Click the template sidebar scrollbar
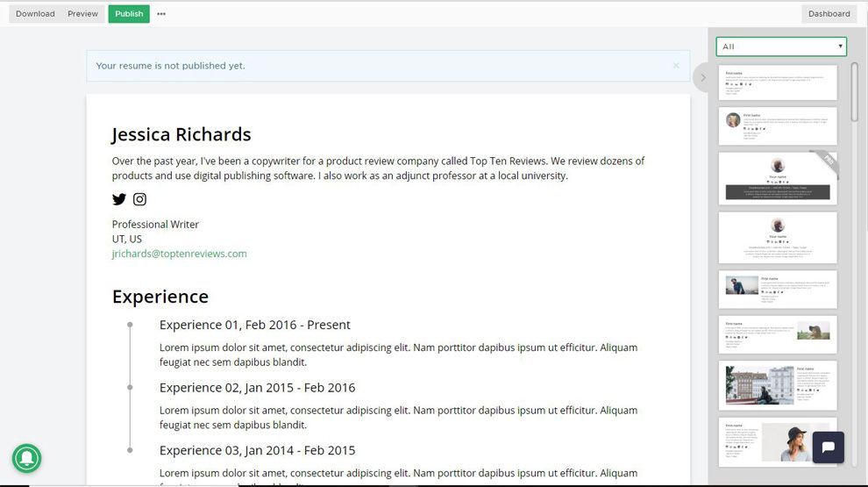 [855, 92]
